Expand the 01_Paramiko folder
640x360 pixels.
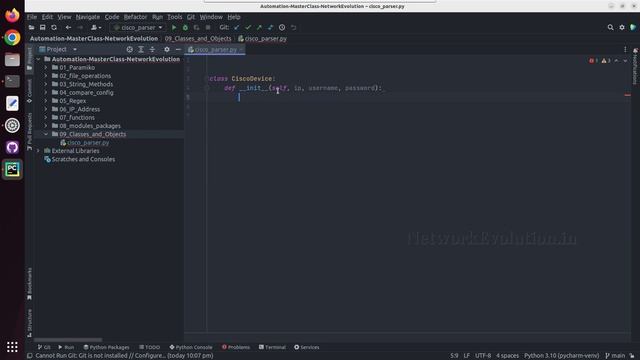pyautogui.click(x=46, y=68)
